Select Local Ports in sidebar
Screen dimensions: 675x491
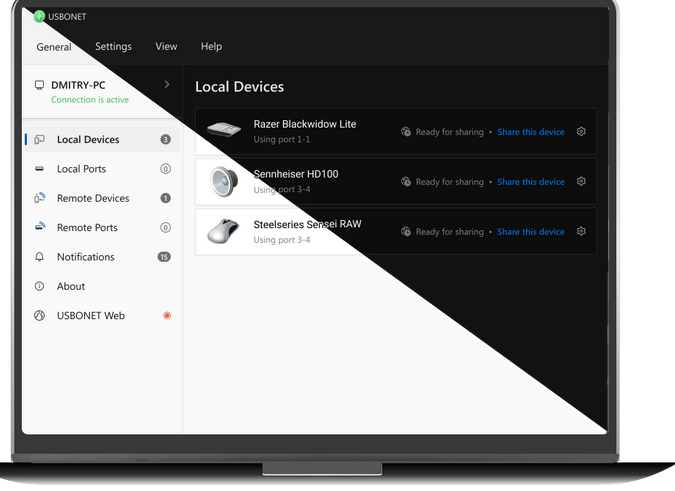pos(102,169)
